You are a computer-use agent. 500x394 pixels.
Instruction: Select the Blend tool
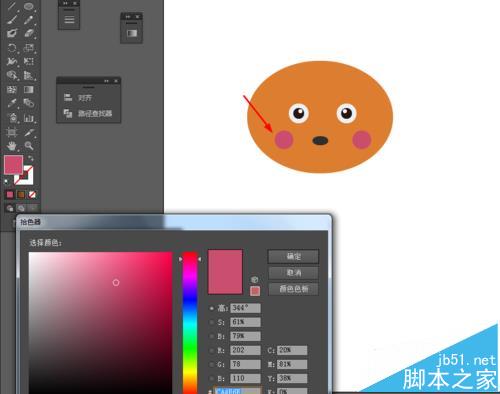pyautogui.click(x=29, y=103)
